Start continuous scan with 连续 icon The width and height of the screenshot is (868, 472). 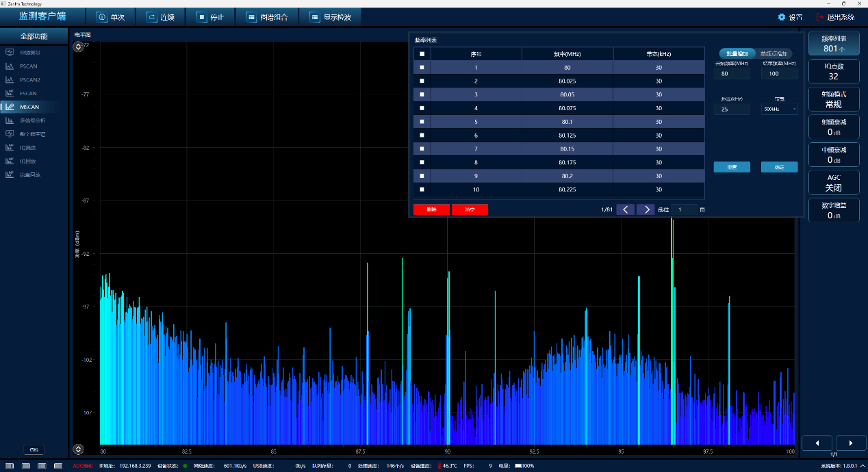click(x=151, y=17)
